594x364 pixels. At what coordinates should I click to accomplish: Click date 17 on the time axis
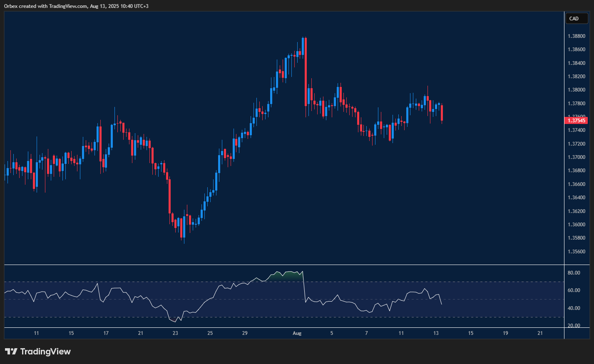pyautogui.click(x=106, y=333)
